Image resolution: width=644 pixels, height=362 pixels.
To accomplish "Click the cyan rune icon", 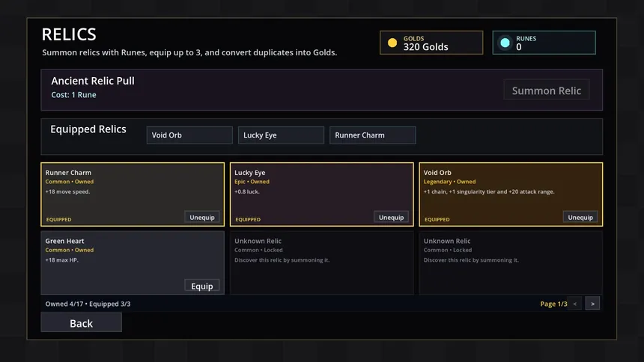I will 505,43.
